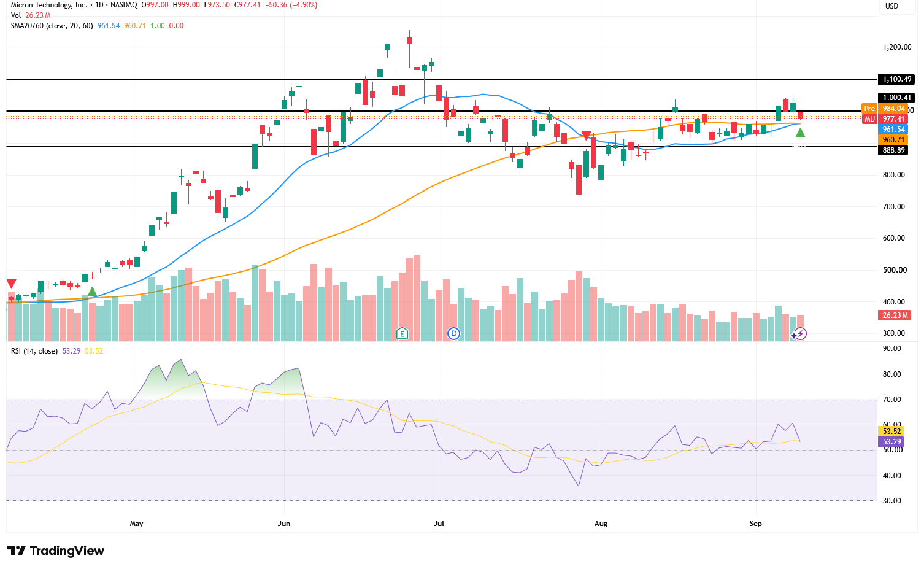The height and width of the screenshot is (569, 924).
Task: Click the yellow 53.52 tag on the RSI axis
Action: [x=891, y=432]
